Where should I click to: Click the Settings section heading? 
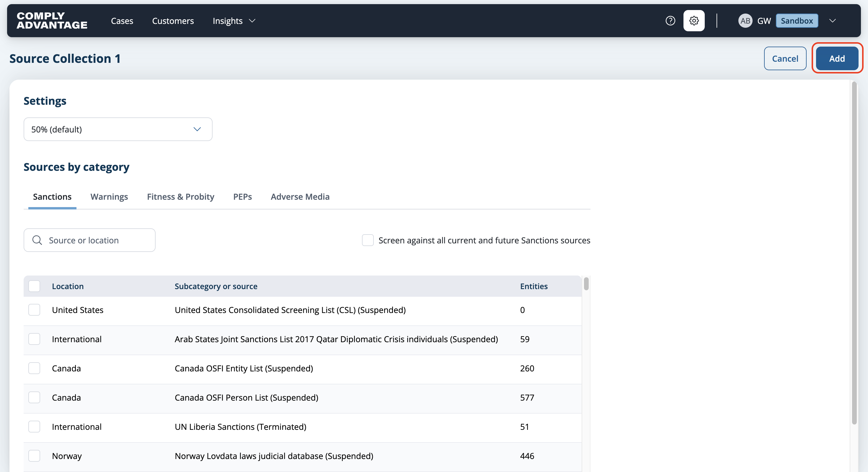pos(45,101)
